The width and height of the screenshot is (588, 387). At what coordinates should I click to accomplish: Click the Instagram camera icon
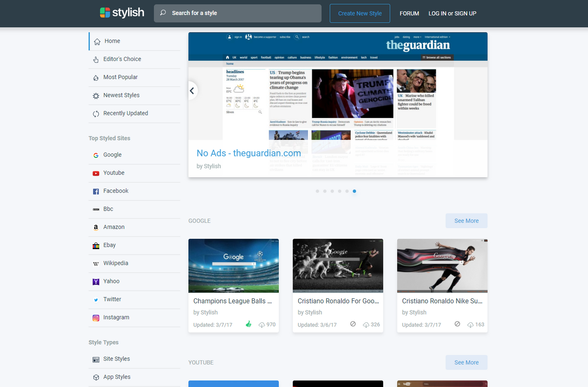(x=96, y=317)
